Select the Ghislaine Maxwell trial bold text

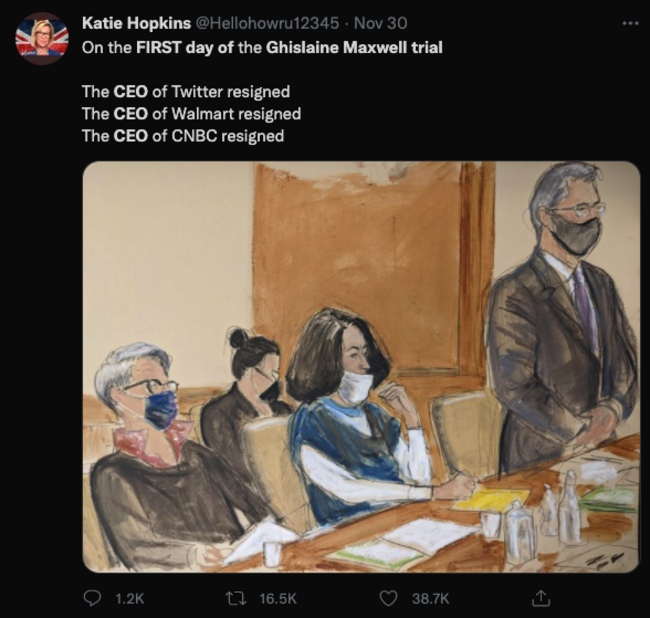tap(354, 48)
